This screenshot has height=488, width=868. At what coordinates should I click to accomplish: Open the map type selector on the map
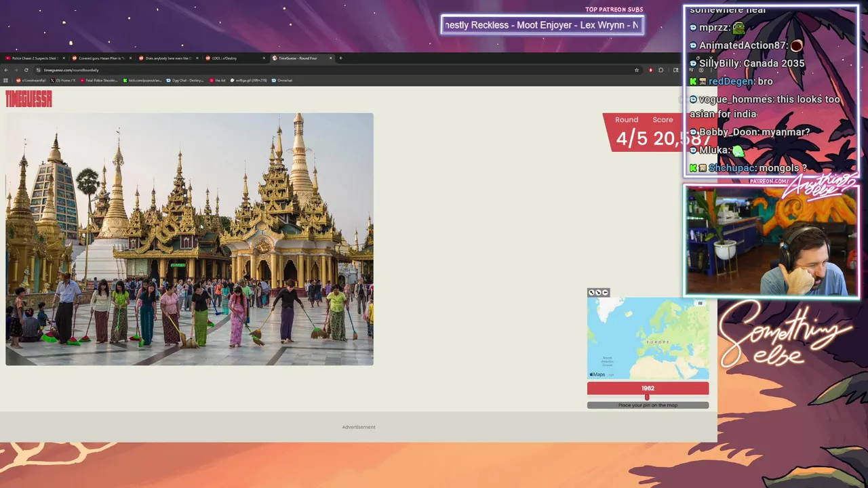701,303
